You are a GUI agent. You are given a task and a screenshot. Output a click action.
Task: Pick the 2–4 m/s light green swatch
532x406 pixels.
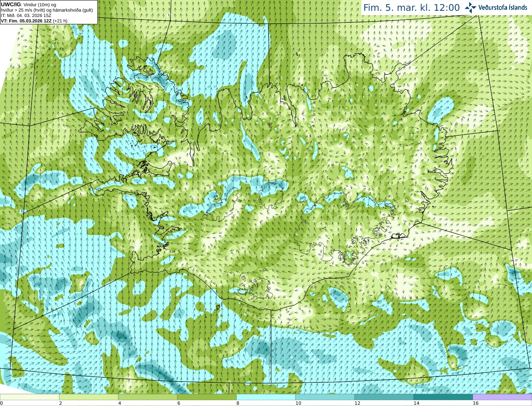(89, 397)
